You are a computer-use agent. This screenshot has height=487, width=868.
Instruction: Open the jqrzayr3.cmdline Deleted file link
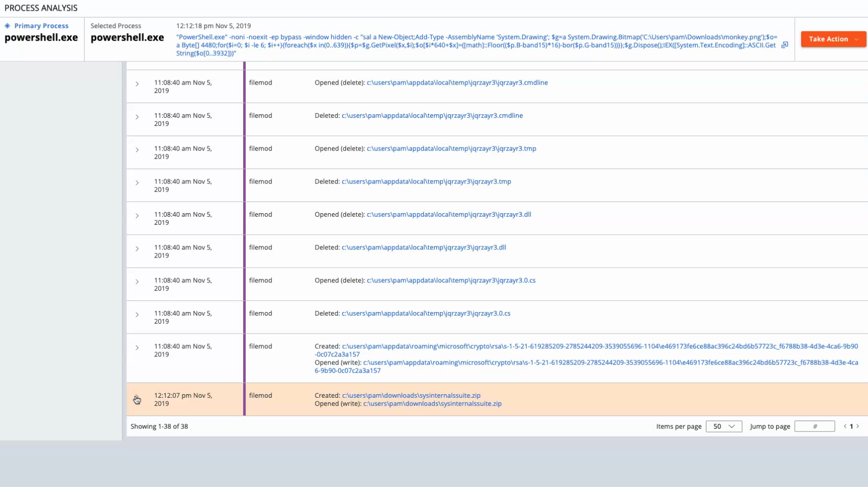[431, 115]
